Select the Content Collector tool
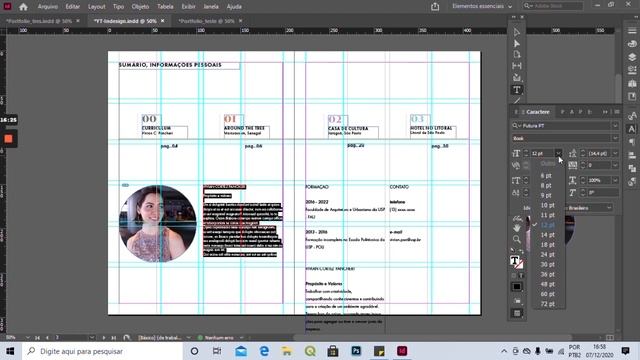Image resolution: width=640 pixels, height=360 pixels. pos(517,78)
